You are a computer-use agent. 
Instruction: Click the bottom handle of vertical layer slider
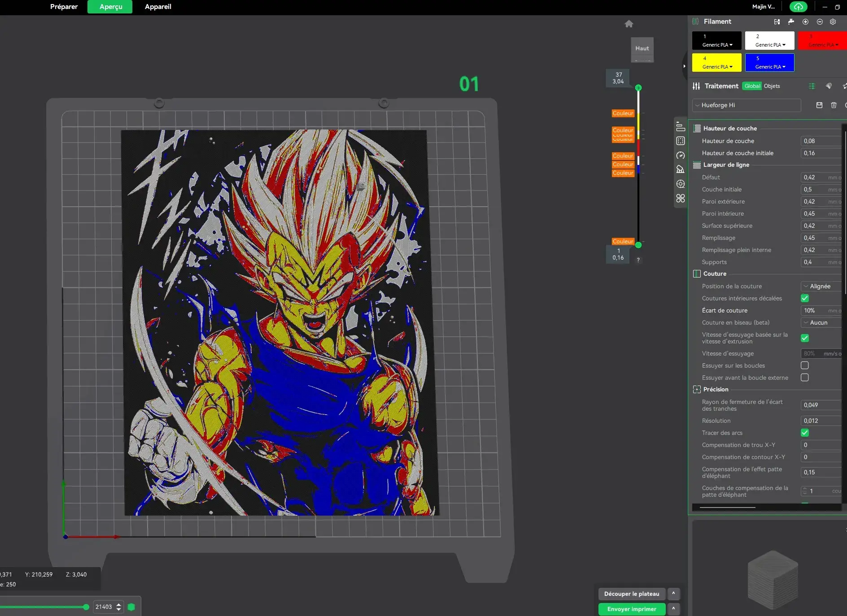point(638,245)
